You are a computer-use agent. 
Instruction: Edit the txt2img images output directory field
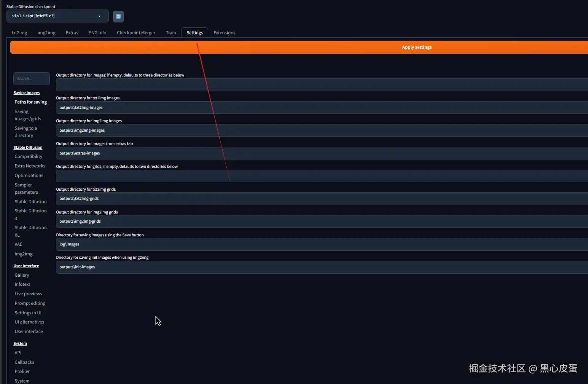(322, 108)
